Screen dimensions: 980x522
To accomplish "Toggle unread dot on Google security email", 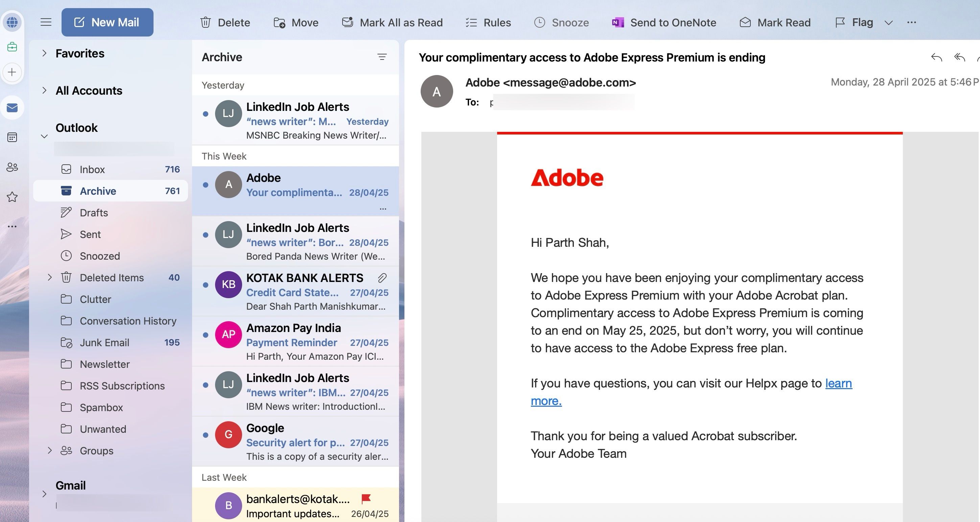I will pyautogui.click(x=206, y=435).
